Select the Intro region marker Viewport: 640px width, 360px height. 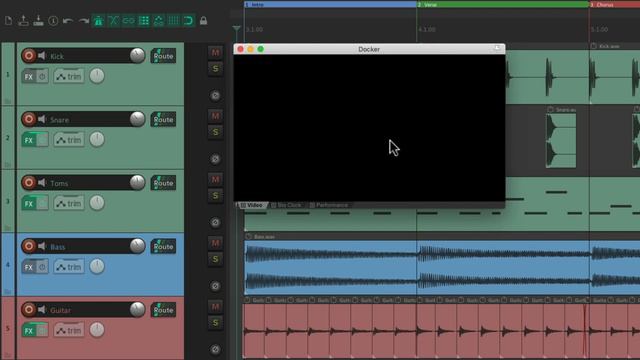pos(330,4)
